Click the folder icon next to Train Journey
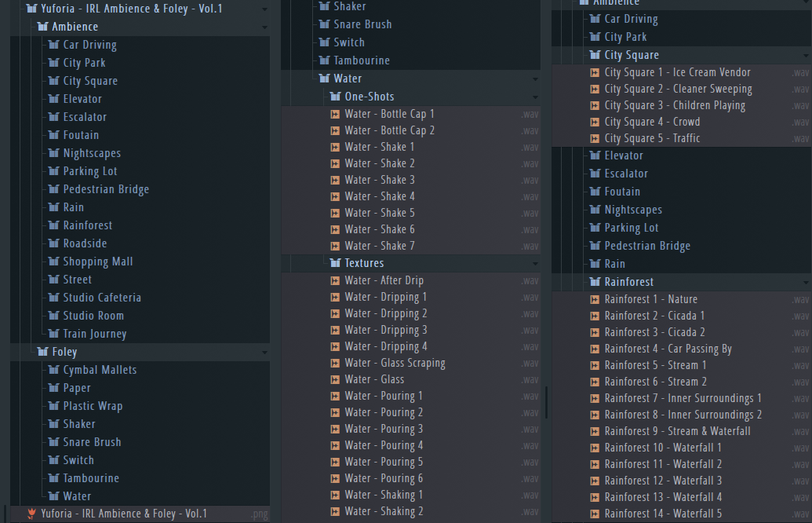The height and width of the screenshot is (523, 812). point(54,333)
